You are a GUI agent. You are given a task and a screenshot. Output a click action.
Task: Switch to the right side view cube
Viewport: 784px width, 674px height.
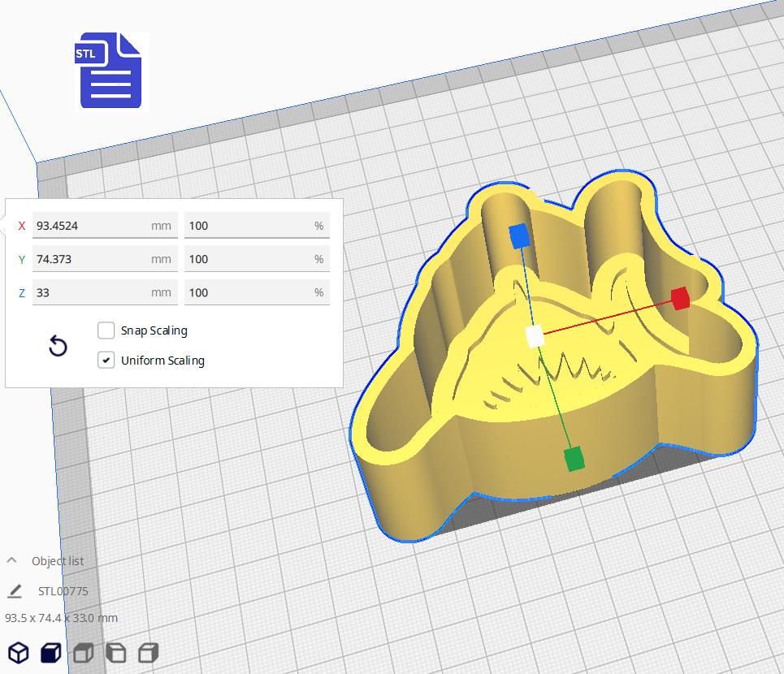coord(149,653)
